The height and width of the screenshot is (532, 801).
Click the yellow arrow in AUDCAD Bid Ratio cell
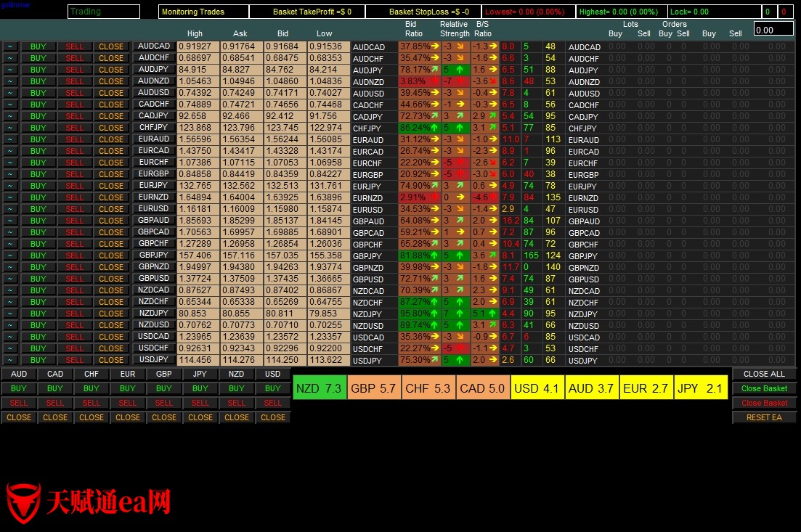click(x=435, y=46)
